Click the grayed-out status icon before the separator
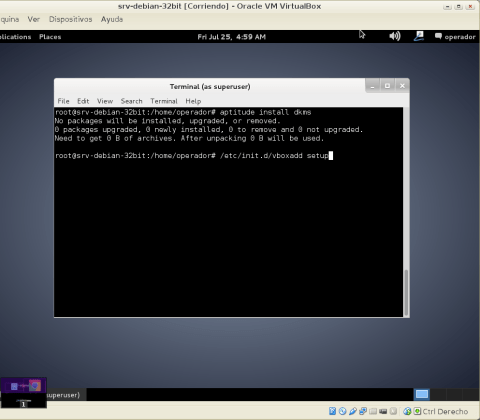480x420 pixels. (x=393, y=411)
